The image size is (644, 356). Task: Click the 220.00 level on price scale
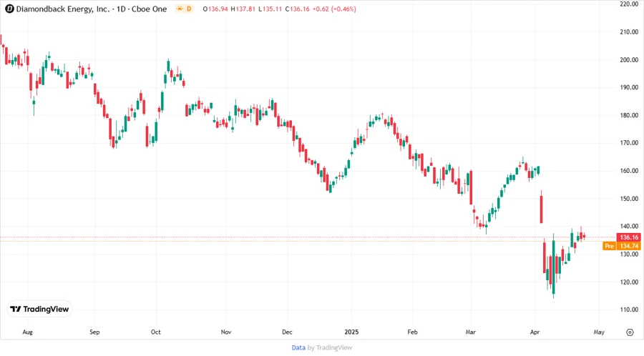coord(629,4)
